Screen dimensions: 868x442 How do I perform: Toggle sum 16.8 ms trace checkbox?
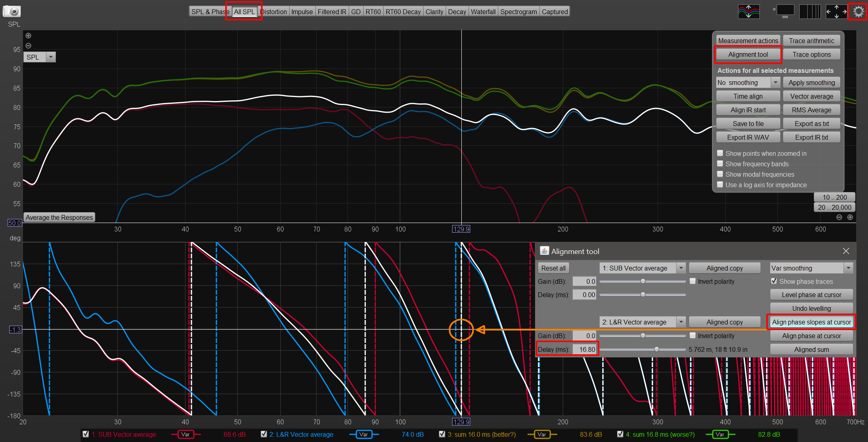coord(620,434)
